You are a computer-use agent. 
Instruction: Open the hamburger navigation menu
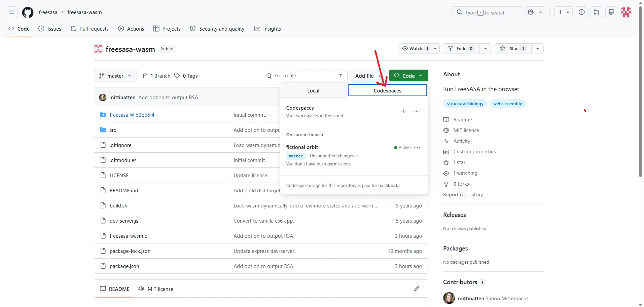point(11,12)
